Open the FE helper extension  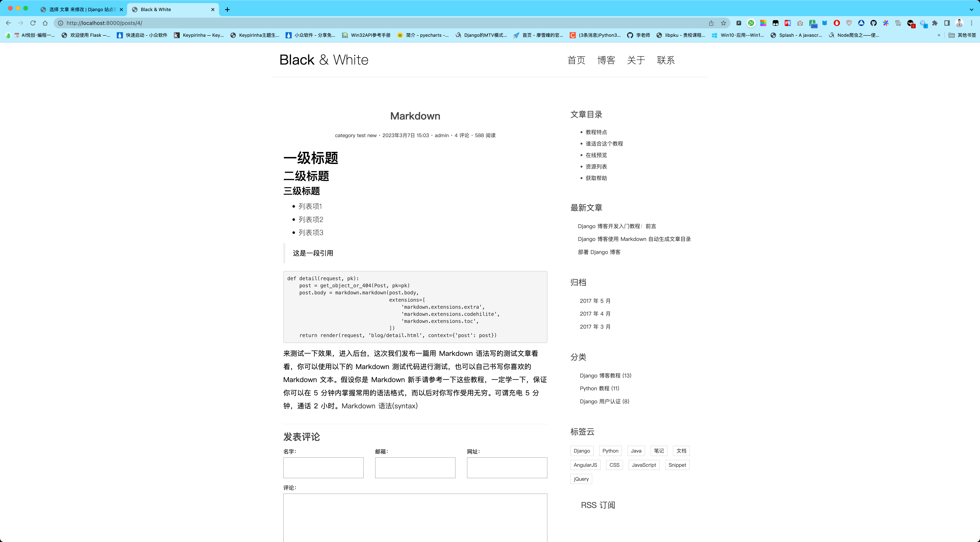(x=787, y=23)
